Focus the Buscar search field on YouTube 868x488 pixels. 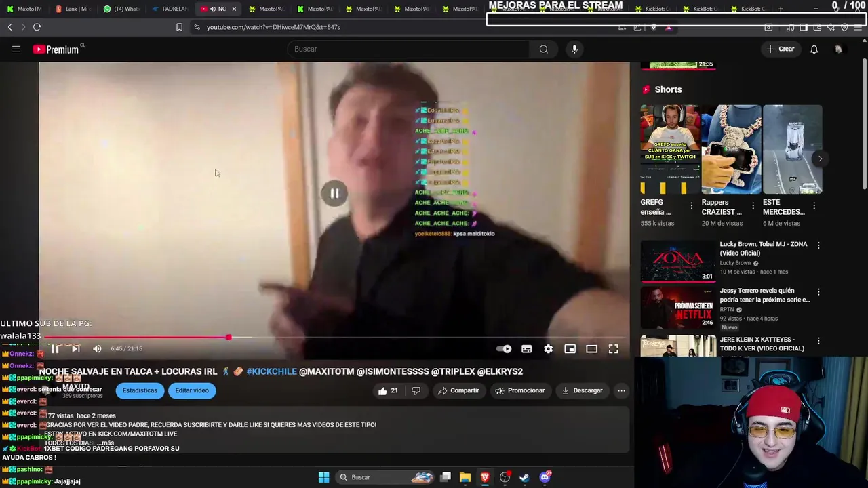(x=409, y=49)
